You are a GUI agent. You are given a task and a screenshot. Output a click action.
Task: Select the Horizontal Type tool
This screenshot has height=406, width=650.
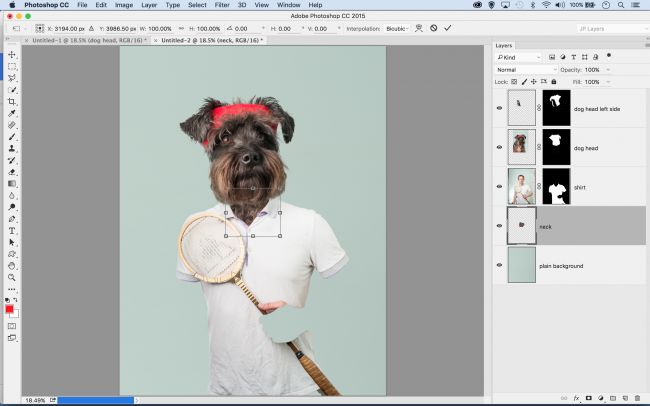[12, 230]
